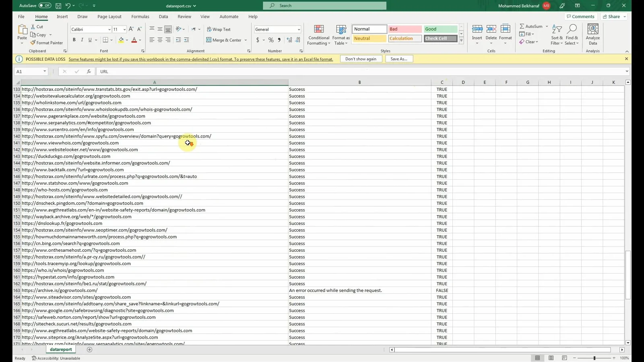The height and width of the screenshot is (362, 644).
Task: Open Find & Select menu
Action: click(572, 35)
